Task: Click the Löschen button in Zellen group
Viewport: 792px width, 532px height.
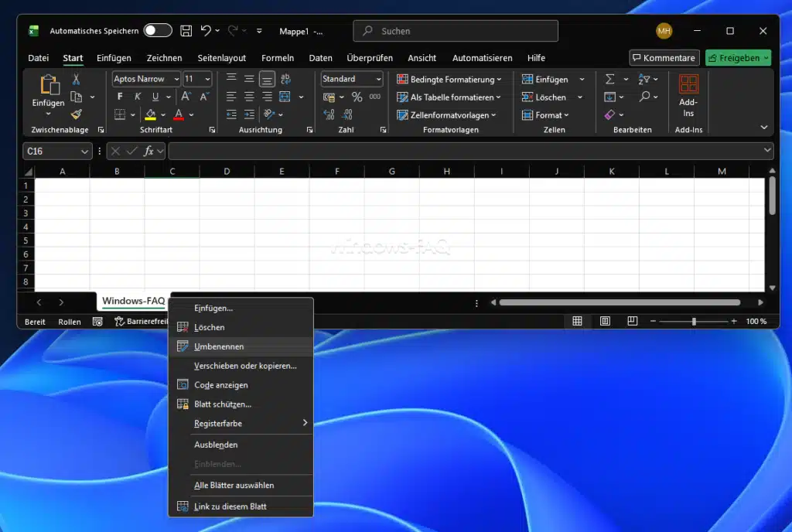Action: click(544, 97)
